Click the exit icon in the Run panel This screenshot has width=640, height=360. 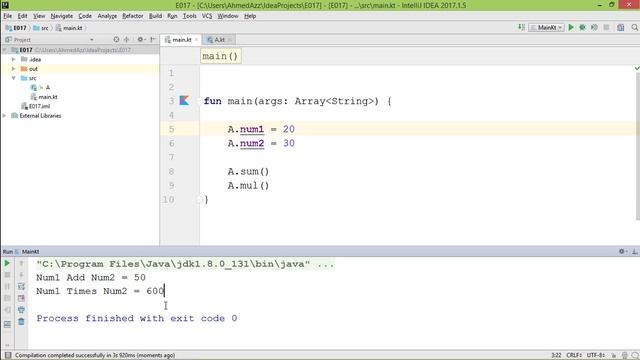[7, 310]
